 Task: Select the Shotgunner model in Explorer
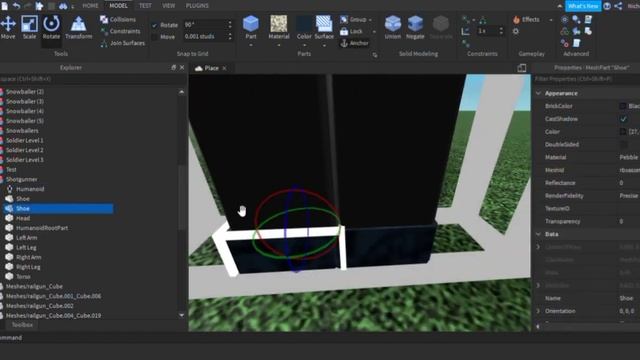click(x=21, y=179)
